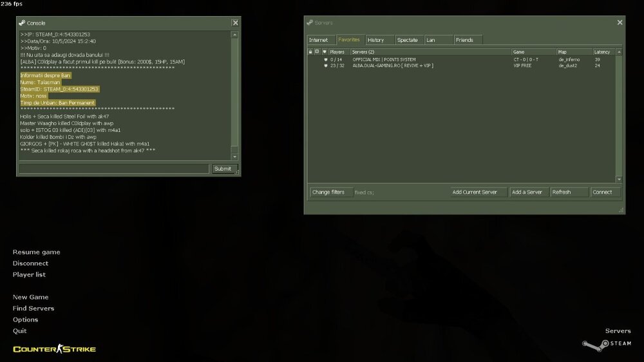Click the Counter-Strike logo at bottom left
644x362 pixels.
54,349
